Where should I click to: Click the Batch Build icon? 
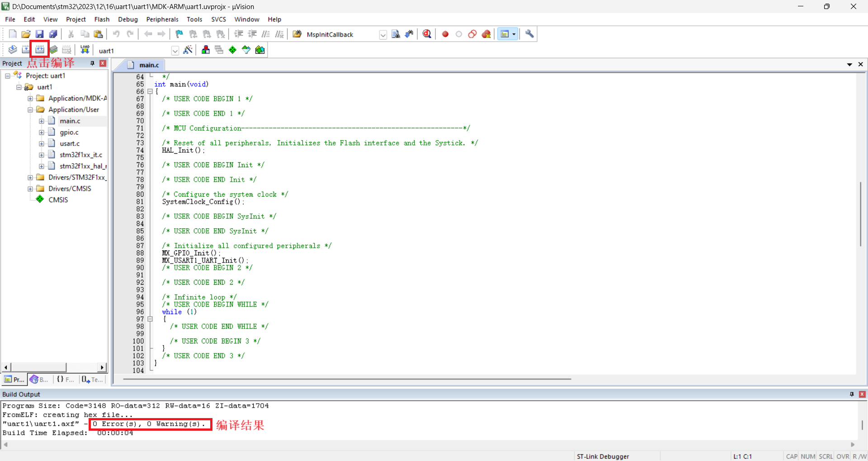(x=53, y=50)
